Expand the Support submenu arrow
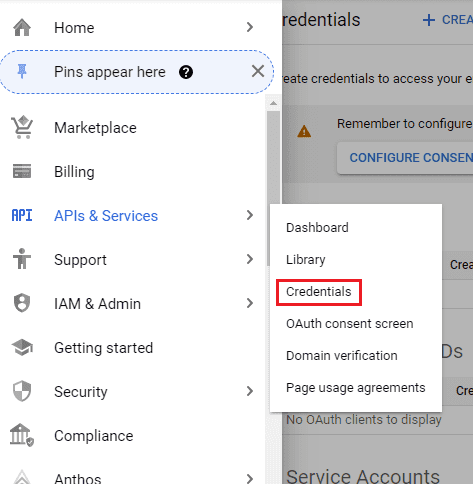The width and height of the screenshot is (473, 484). point(250,259)
